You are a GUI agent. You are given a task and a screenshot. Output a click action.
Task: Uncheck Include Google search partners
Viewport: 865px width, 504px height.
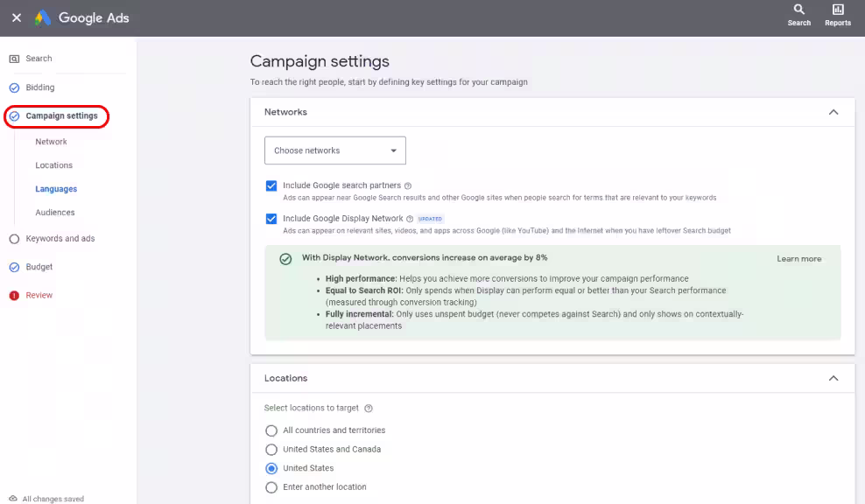pos(271,185)
